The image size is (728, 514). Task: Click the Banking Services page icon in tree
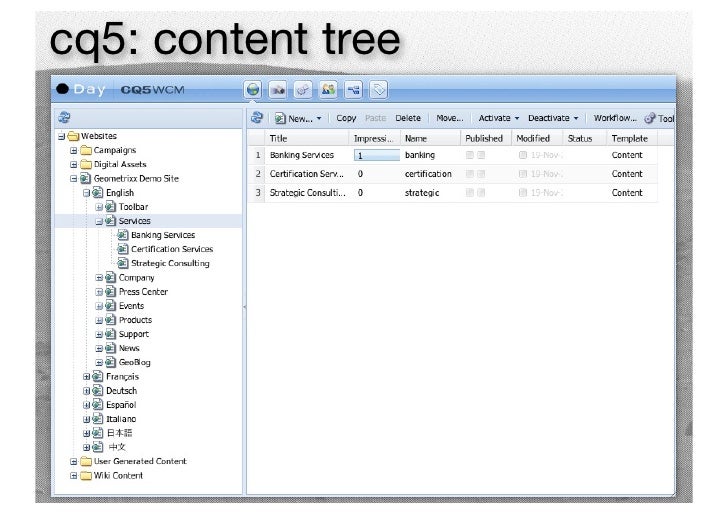[123, 235]
